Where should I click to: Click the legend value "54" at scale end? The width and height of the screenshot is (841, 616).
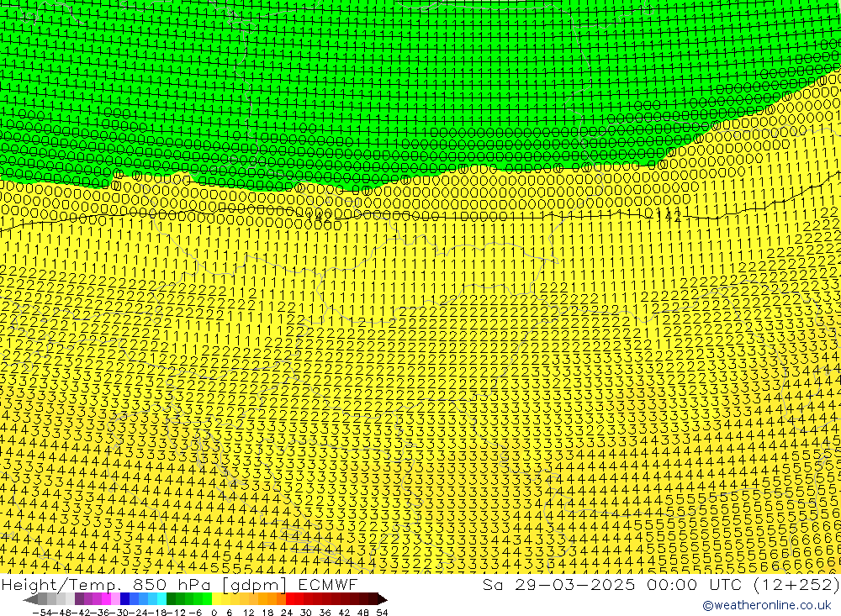coord(382,613)
